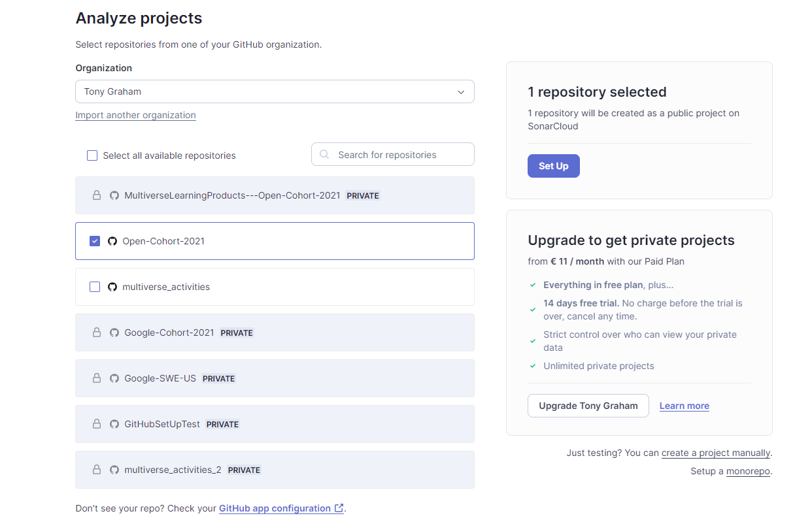Image resolution: width=812 pixels, height=520 pixels.
Task: Click the external link icon after GitHub app configuration
Action: coord(339,508)
